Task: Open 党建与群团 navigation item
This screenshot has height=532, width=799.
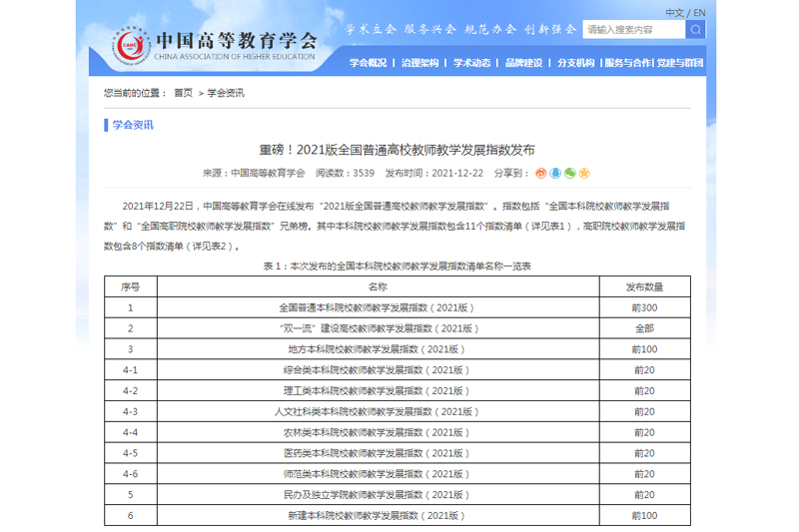Action: coord(681,63)
